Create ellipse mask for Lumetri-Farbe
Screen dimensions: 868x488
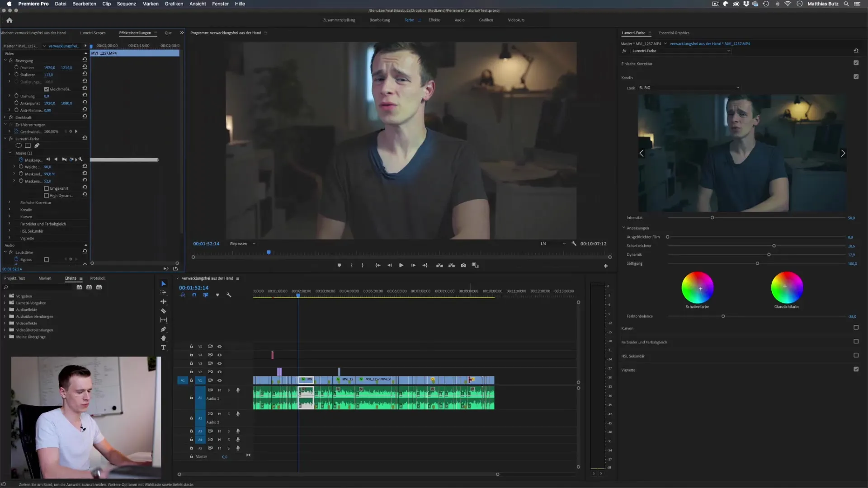point(19,145)
